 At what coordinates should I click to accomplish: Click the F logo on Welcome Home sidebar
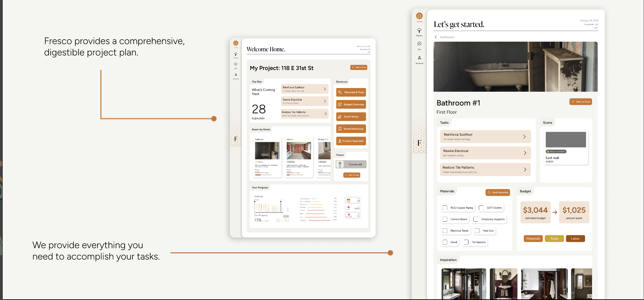click(236, 139)
